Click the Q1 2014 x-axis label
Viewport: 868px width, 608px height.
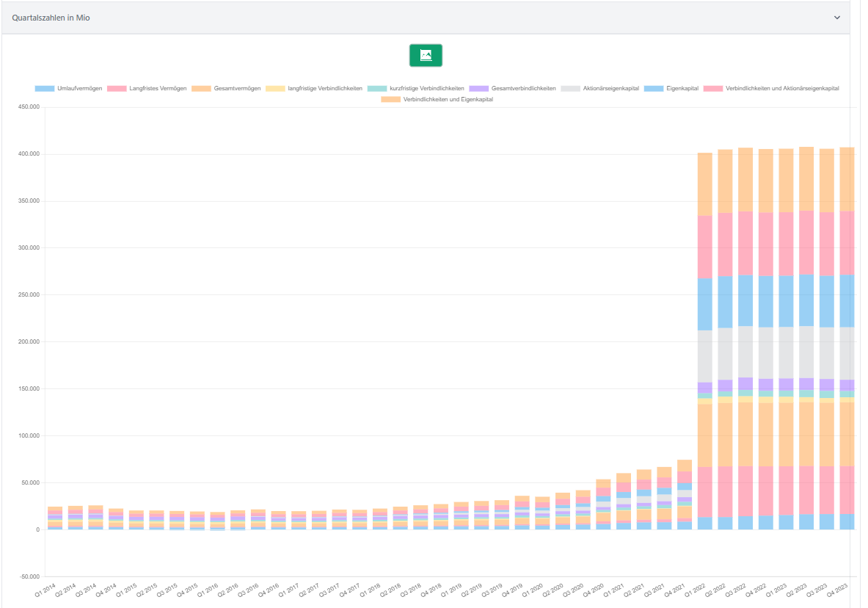(x=45, y=590)
